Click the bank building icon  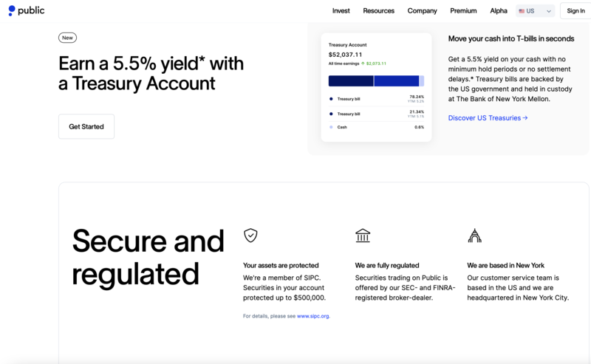pos(363,236)
